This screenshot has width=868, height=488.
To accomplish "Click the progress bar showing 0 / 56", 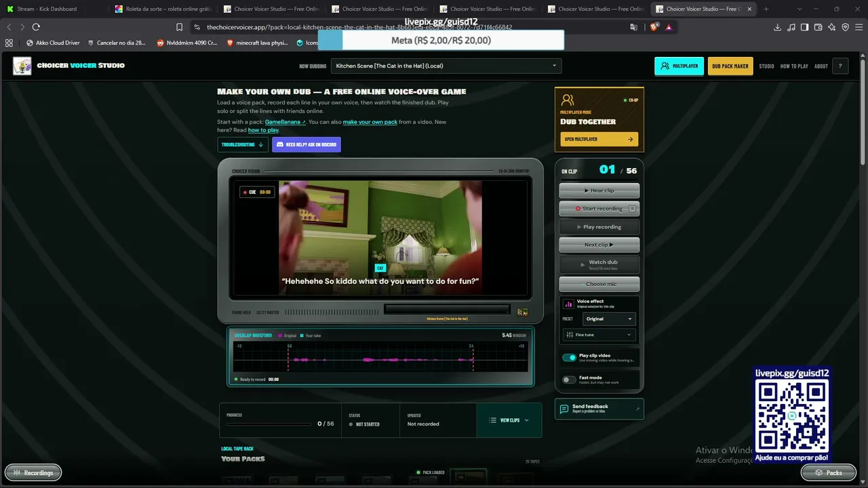I will [x=269, y=424].
